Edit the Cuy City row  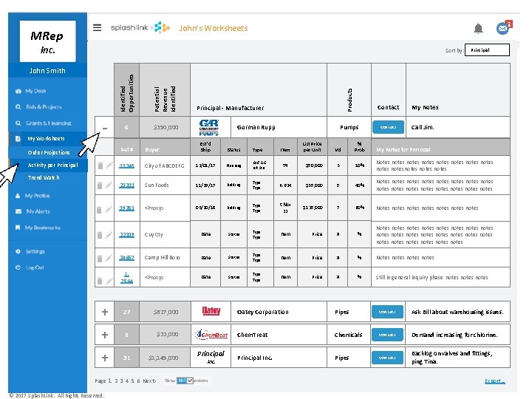click(109, 234)
